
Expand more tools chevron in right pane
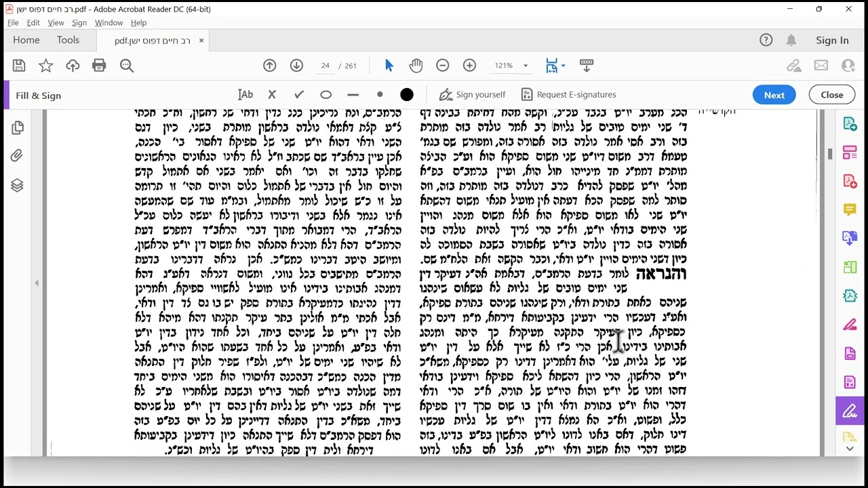click(x=850, y=448)
